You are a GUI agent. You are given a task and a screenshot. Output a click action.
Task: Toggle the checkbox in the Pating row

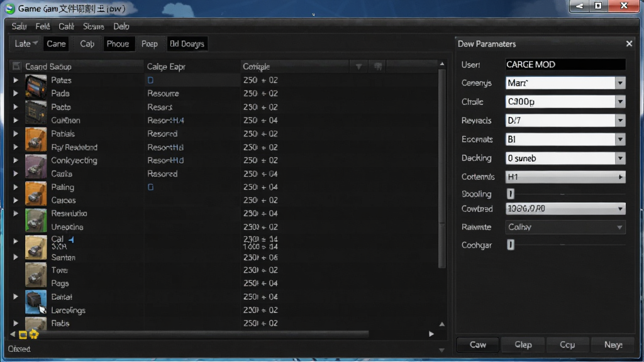(x=150, y=187)
